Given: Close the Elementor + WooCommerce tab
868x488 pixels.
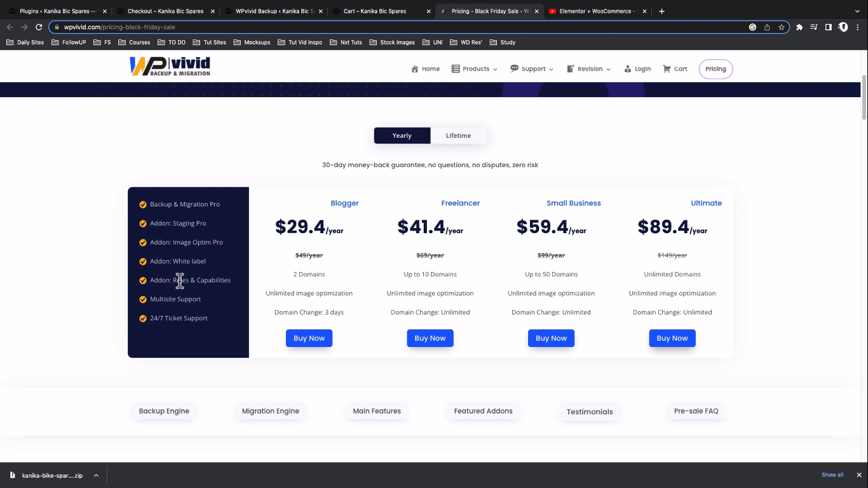Looking at the screenshot, I should 646,11.
